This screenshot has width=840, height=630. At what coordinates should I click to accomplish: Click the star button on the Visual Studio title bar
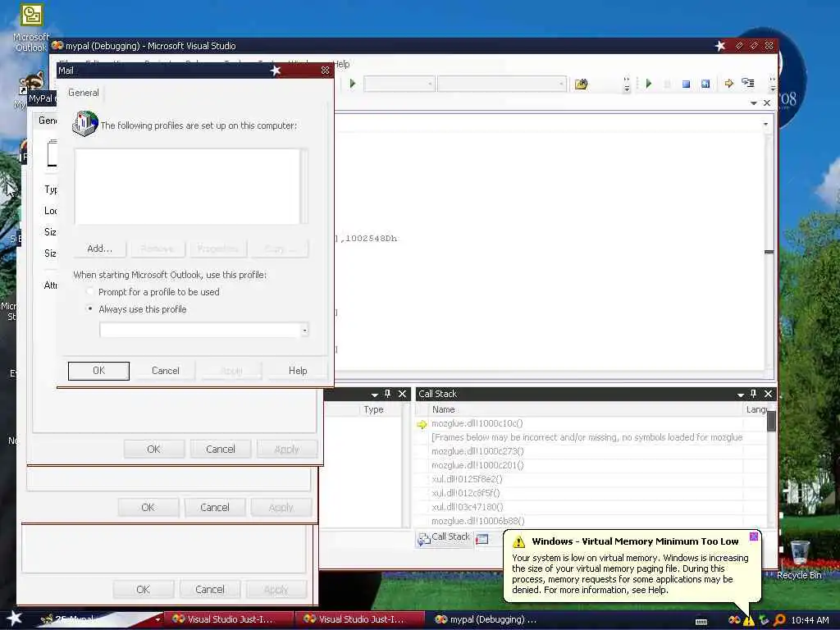[720, 46]
